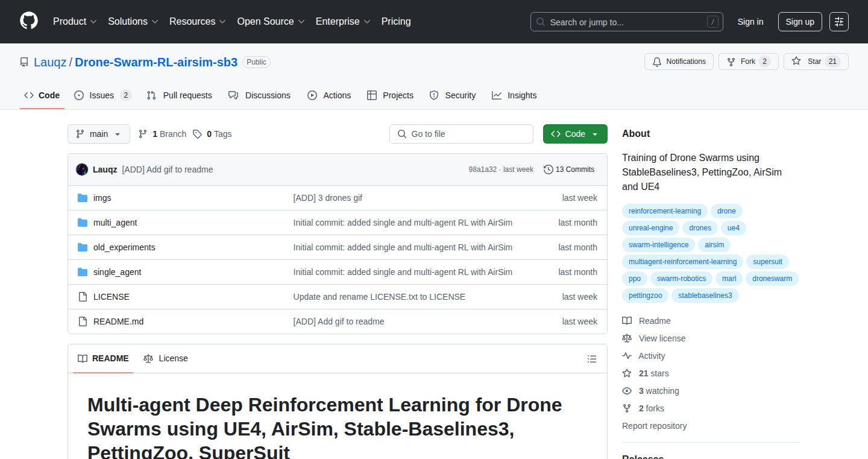Click the star icon in sidebar stars
Viewport: 868px width, 459px height.
[x=627, y=373]
